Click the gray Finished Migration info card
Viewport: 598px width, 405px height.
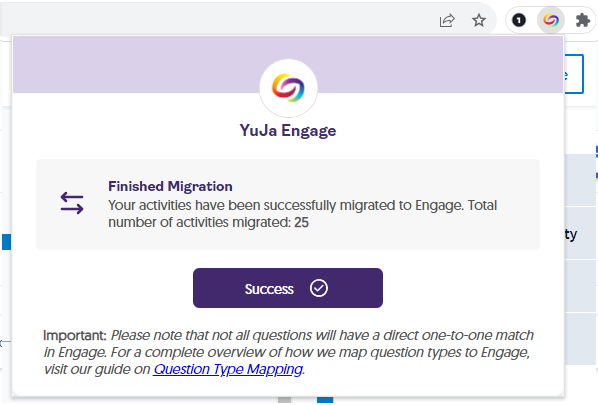(288, 204)
